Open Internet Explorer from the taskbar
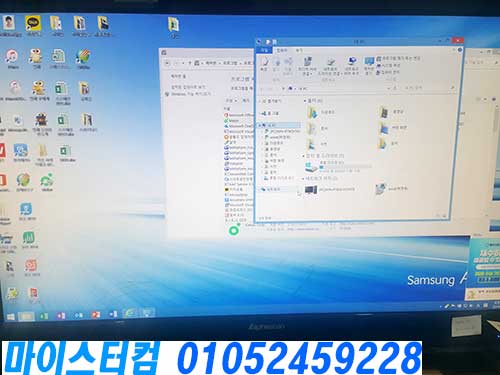The height and width of the screenshot is (375, 500). (129, 313)
